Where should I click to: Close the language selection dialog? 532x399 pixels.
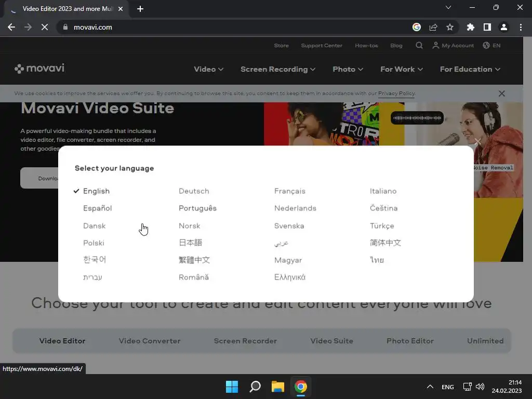[x=478, y=141]
